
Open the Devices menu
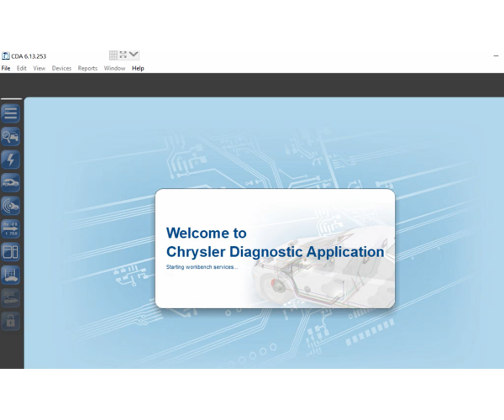pos(61,68)
